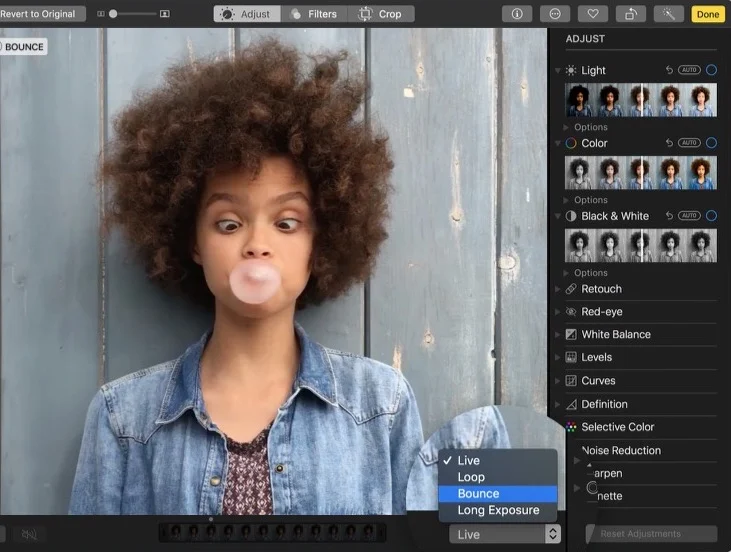Toggle the Color adjustment circle

click(711, 143)
